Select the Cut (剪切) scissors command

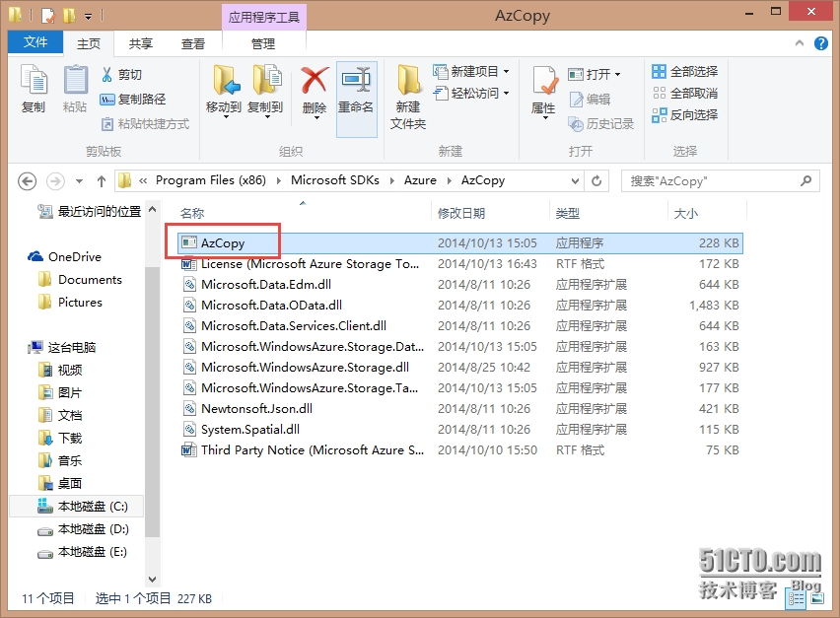click(121, 75)
